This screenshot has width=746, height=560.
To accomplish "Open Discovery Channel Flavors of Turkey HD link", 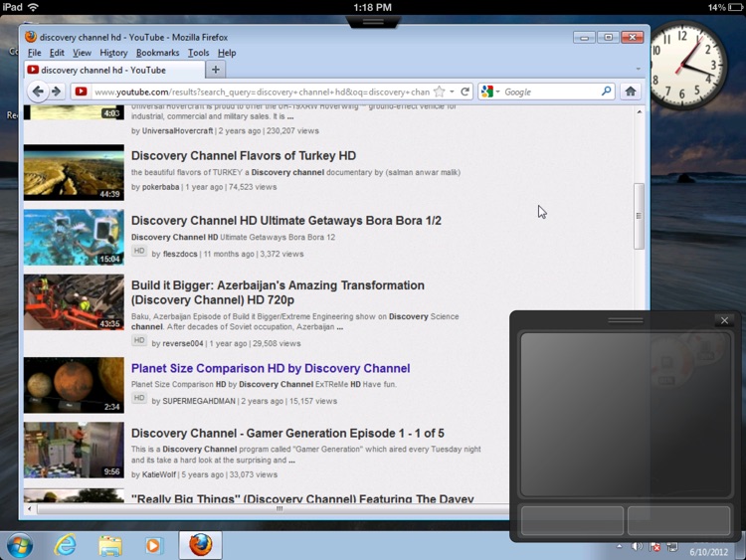I will [244, 155].
